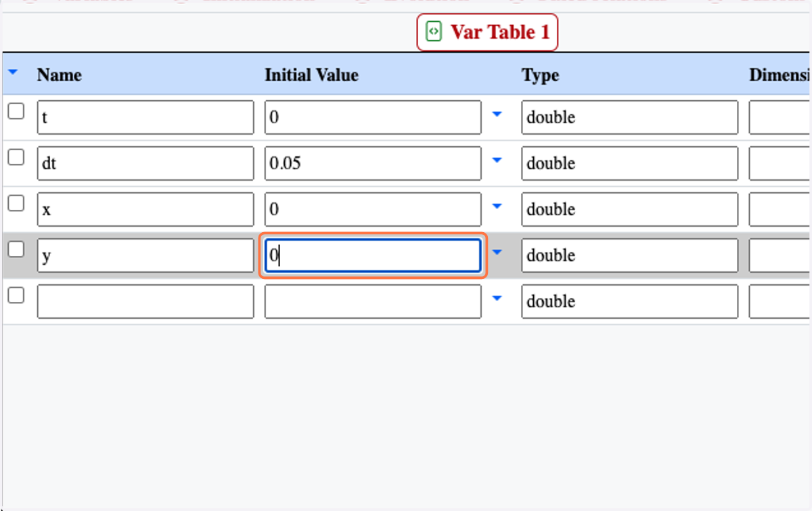The width and height of the screenshot is (812, 511).
Task: Click the Initial Value column header
Action: 311,75
